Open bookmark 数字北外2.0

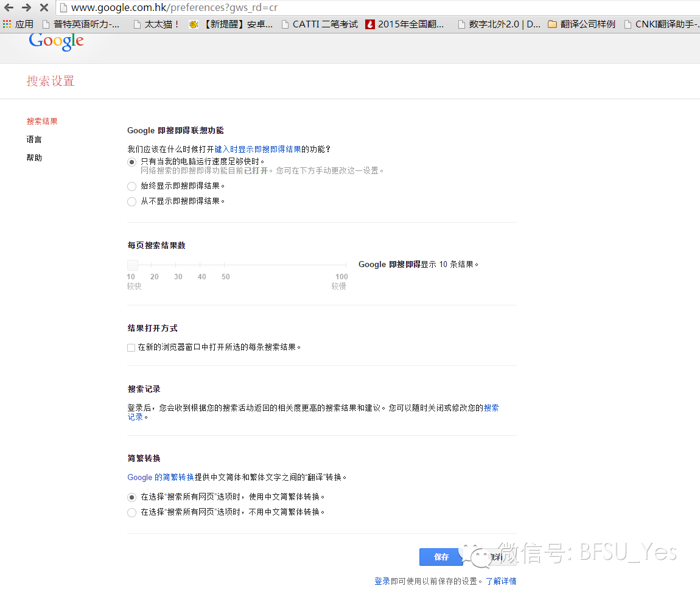500,24
